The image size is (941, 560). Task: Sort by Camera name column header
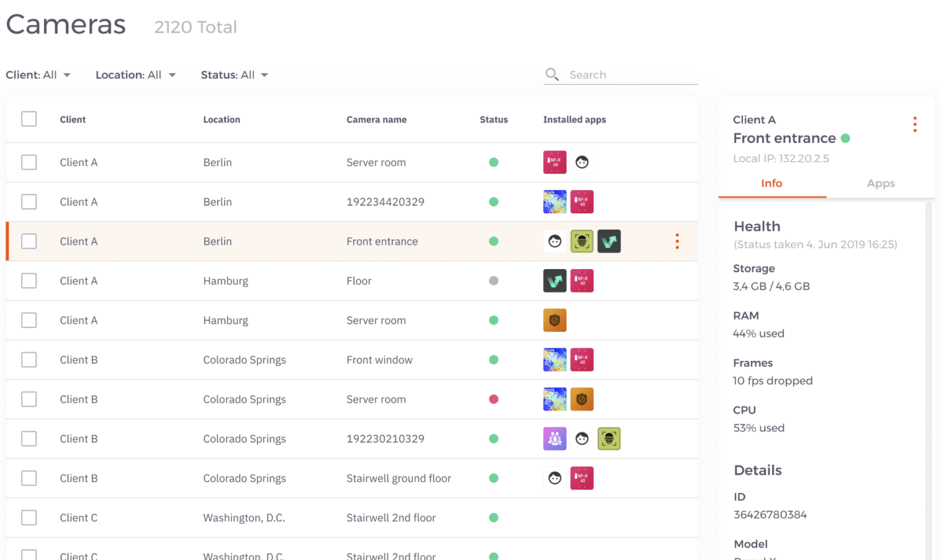376,120
